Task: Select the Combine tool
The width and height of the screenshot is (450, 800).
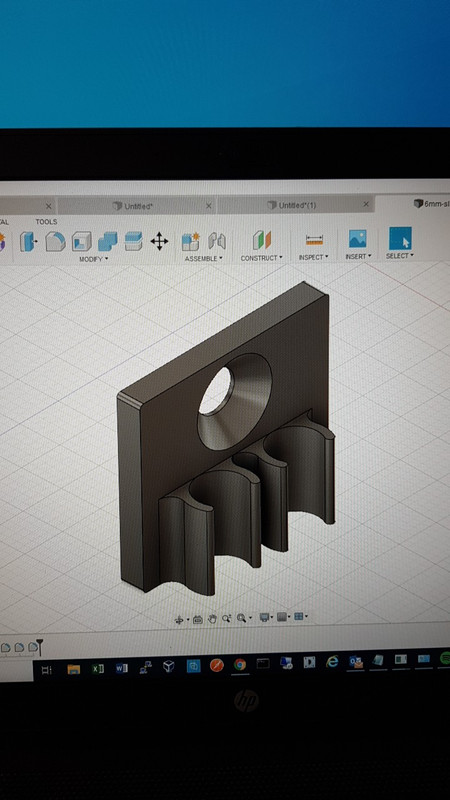Action: [x=107, y=241]
